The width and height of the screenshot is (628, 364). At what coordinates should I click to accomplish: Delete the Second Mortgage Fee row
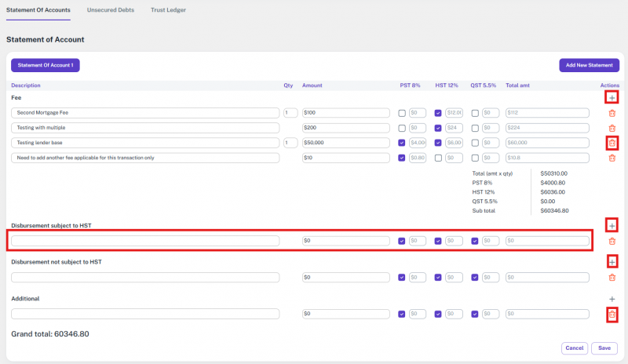(612, 113)
